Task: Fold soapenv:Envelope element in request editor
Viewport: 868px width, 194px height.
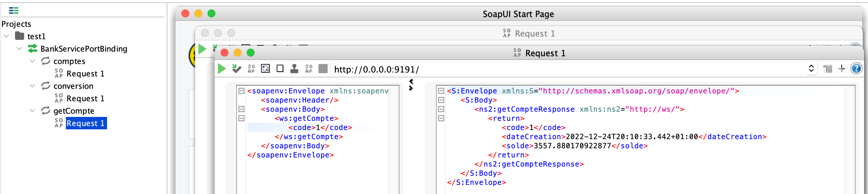Action: pos(241,91)
